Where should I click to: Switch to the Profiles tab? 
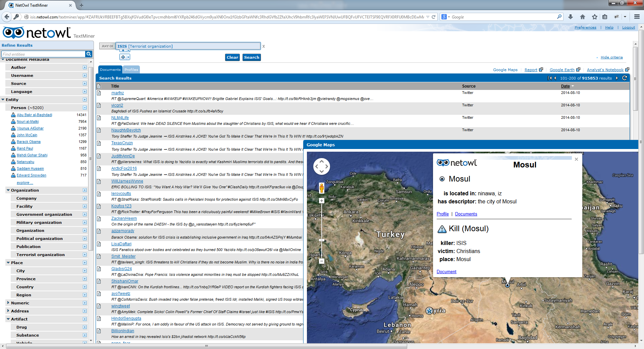click(x=131, y=70)
